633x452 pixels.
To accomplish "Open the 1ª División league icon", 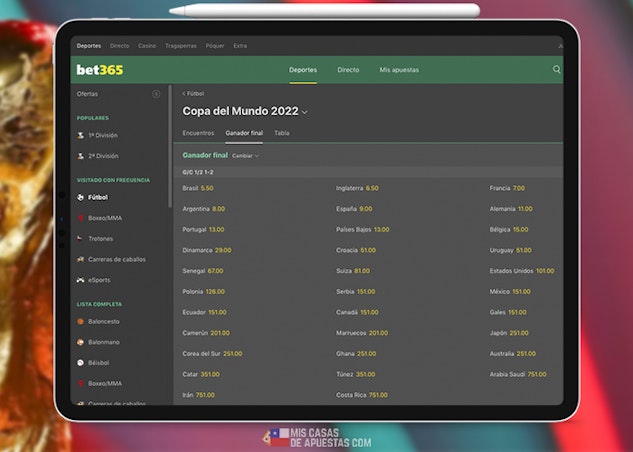I will point(81,135).
